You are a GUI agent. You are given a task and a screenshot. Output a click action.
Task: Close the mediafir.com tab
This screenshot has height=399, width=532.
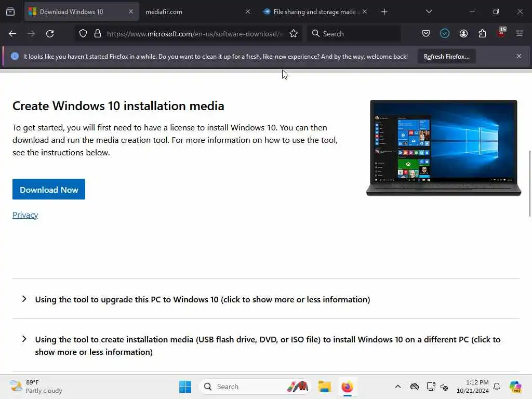248,12
